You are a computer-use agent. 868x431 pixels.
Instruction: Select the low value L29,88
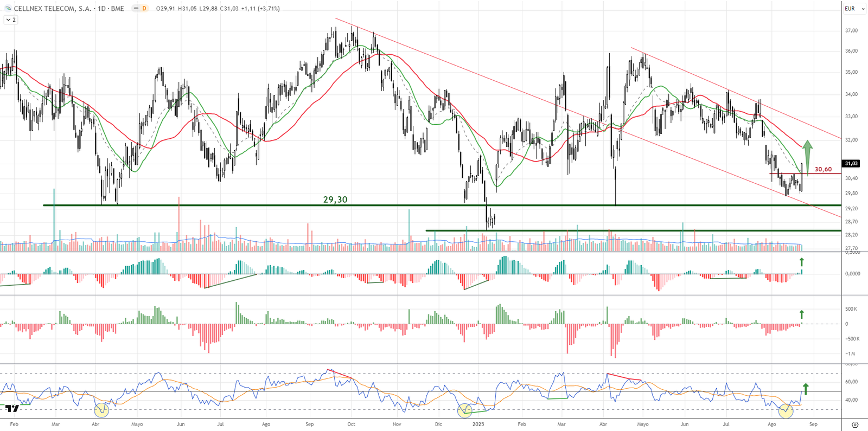209,9
